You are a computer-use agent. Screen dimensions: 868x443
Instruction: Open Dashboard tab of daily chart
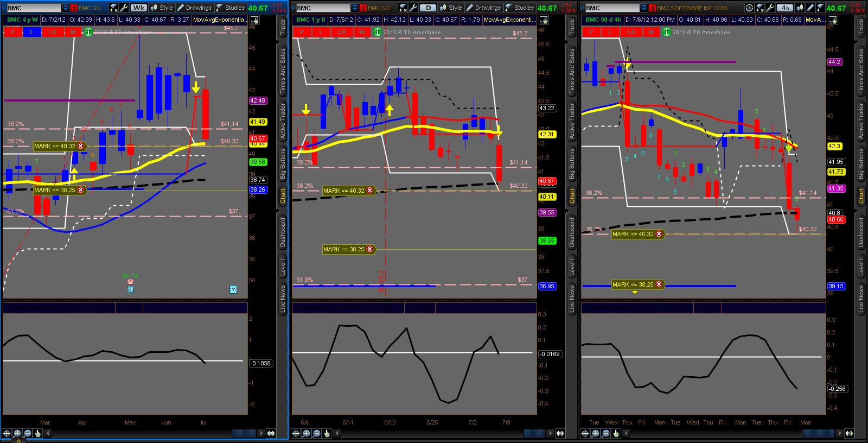(572, 232)
